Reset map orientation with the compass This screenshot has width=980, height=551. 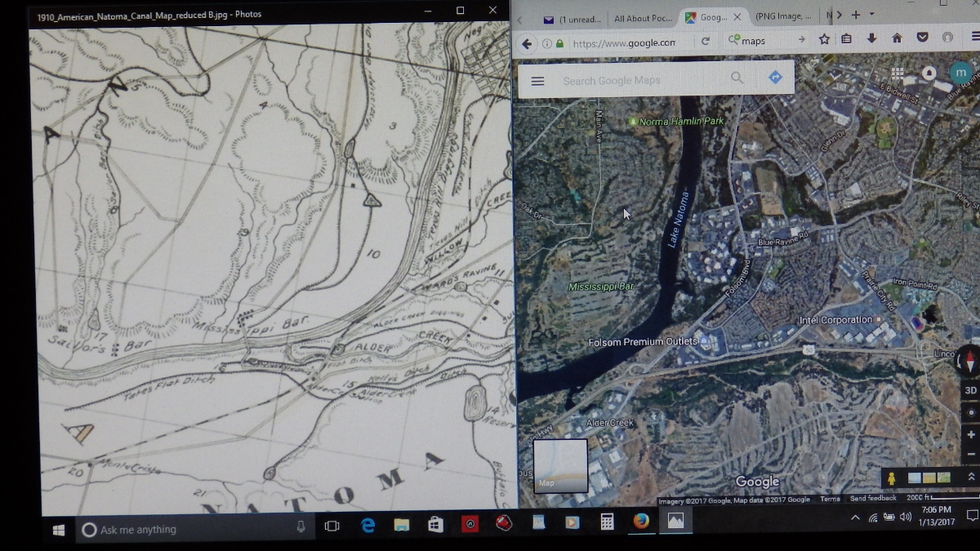pyautogui.click(x=969, y=361)
